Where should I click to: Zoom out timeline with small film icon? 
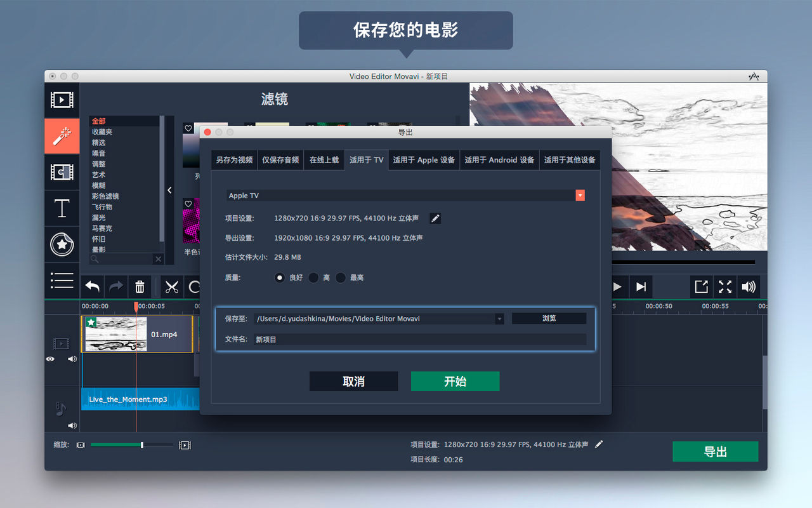[x=81, y=445]
